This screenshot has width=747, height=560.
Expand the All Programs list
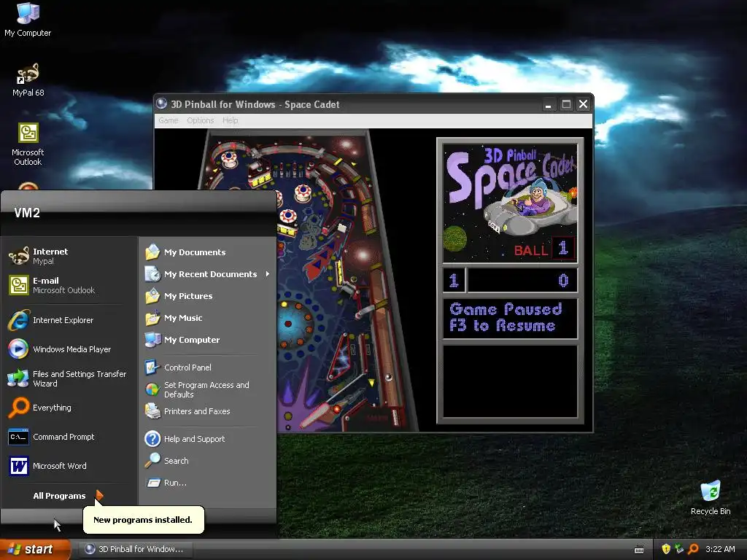point(68,496)
